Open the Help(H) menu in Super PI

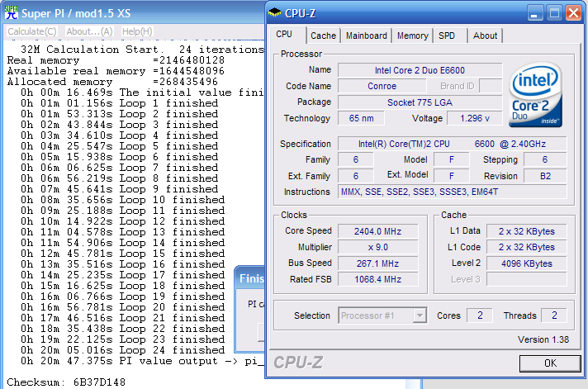(137, 31)
